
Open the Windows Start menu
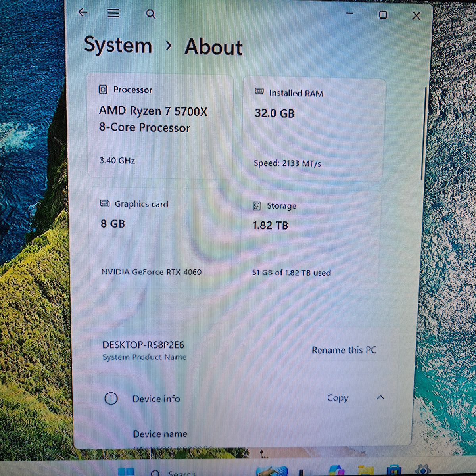(x=126, y=472)
